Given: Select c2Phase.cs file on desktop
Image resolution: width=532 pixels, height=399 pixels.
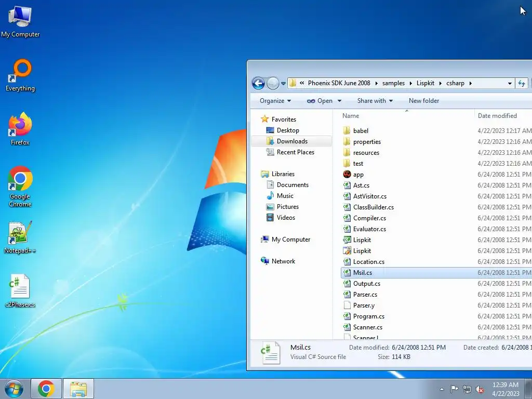Looking at the screenshot, I should click(20, 291).
